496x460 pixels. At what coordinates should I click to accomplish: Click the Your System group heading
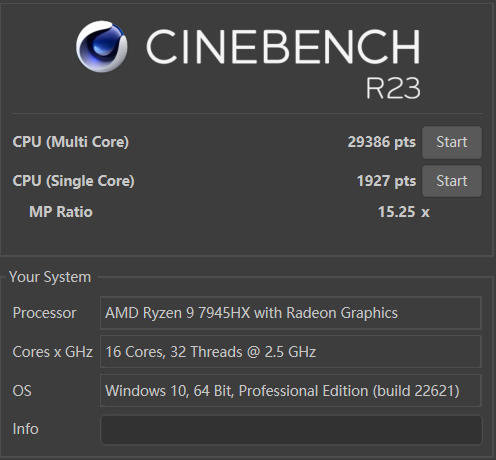(x=50, y=277)
